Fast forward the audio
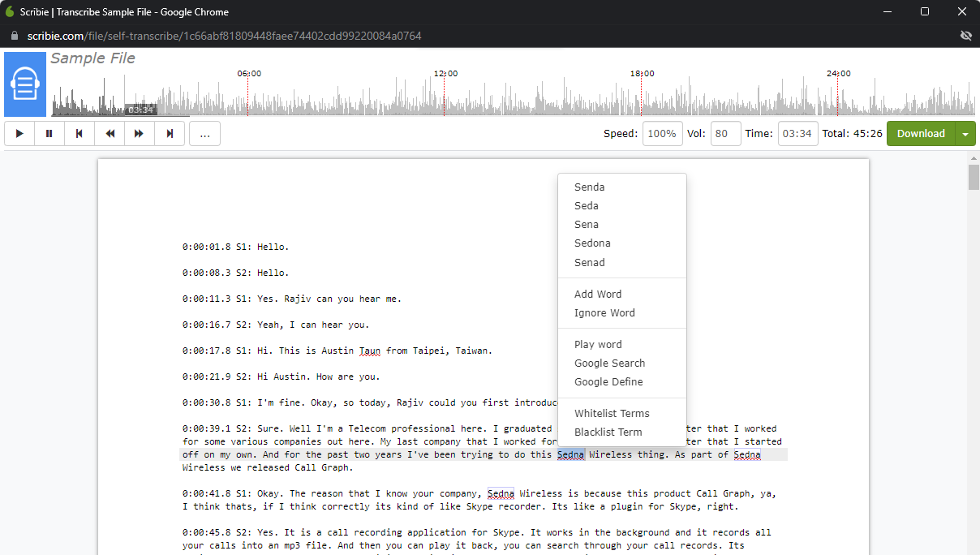The width and height of the screenshot is (980, 555). click(x=140, y=134)
